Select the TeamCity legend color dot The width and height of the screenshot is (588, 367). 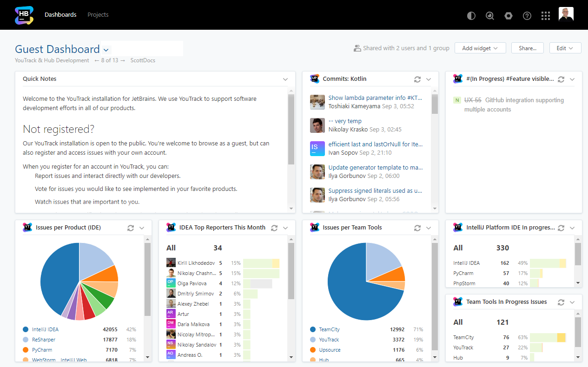point(313,329)
